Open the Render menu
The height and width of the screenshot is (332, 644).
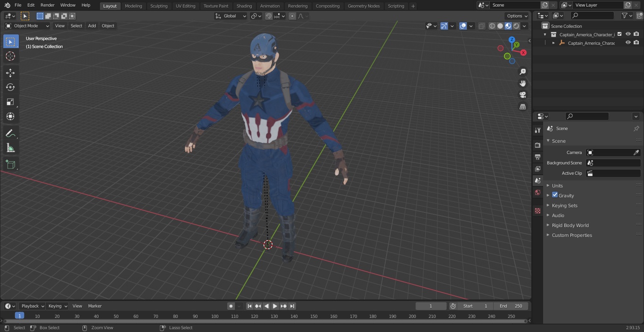point(47,5)
